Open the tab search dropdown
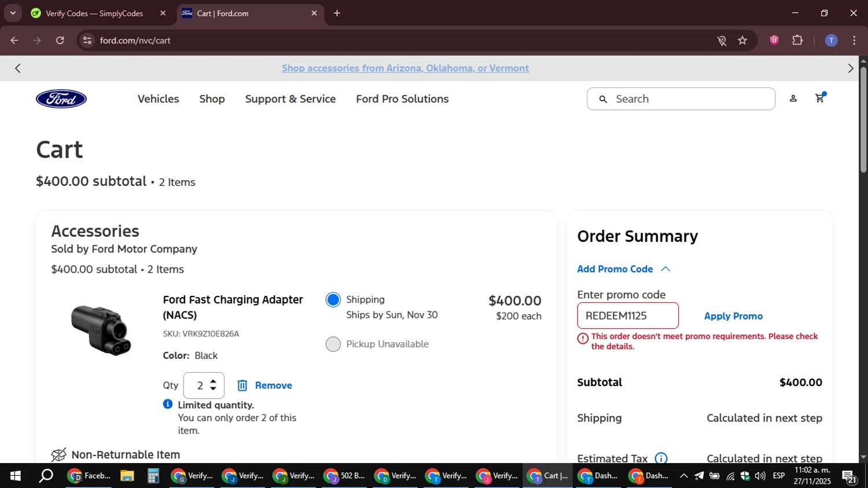The width and height of the screenshot is (868, 488). point(13,13)
